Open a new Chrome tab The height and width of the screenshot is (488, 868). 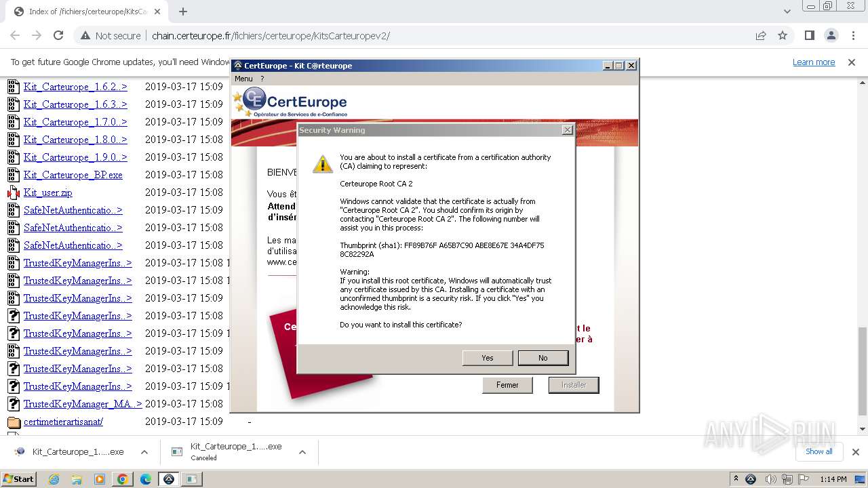(183, 12)
